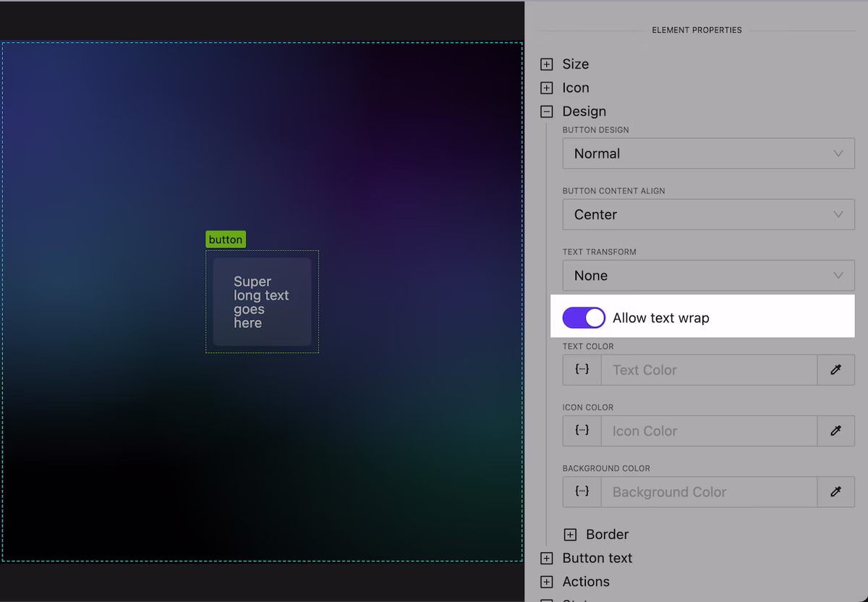The width and height of the screenshot is (868, 602).
Task: Expand the Border section
Action: [x=569, y=534]
